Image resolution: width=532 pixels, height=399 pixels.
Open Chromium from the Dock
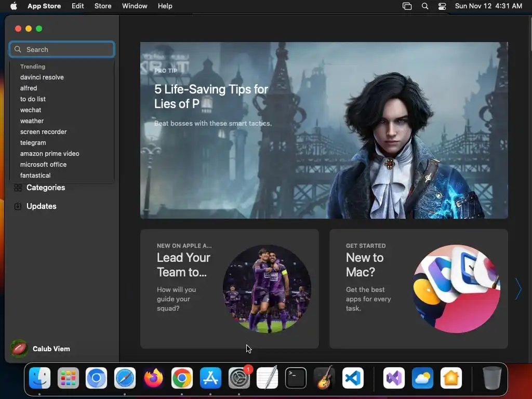(96, 378)
